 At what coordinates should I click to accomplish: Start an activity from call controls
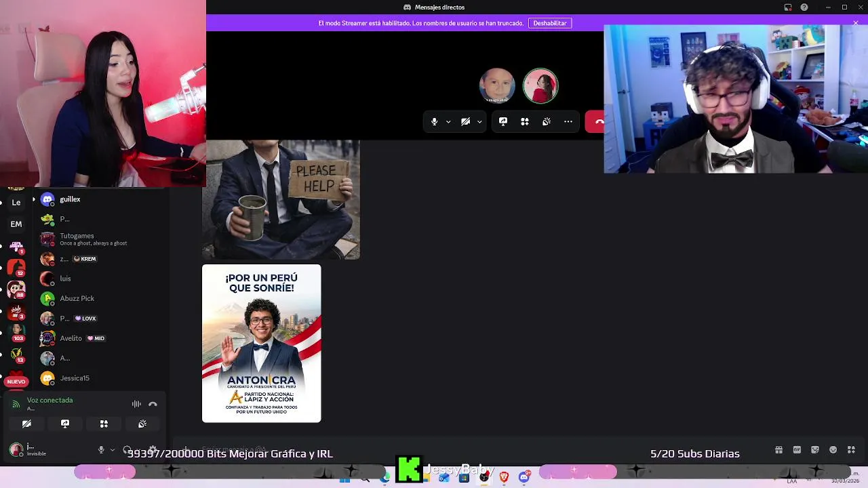(525, 121)
